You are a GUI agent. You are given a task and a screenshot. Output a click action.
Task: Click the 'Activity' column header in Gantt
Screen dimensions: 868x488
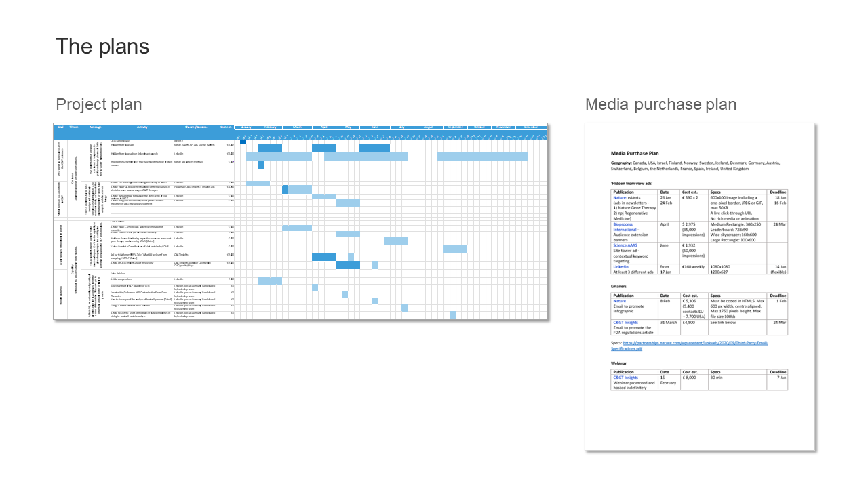142,127
